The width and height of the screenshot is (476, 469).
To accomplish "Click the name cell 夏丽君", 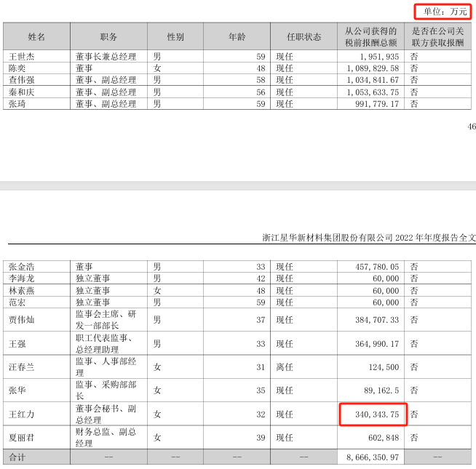I will coord(21,438).
